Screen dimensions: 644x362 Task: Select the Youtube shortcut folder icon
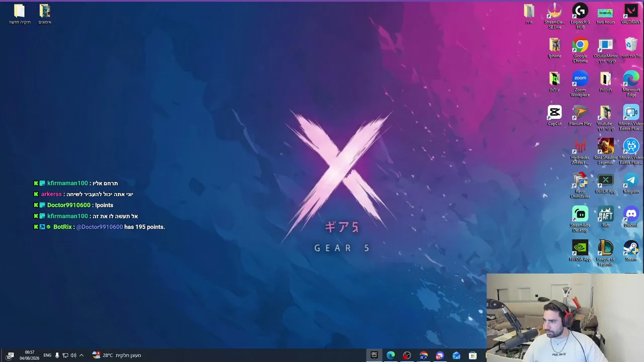[605, 118]
